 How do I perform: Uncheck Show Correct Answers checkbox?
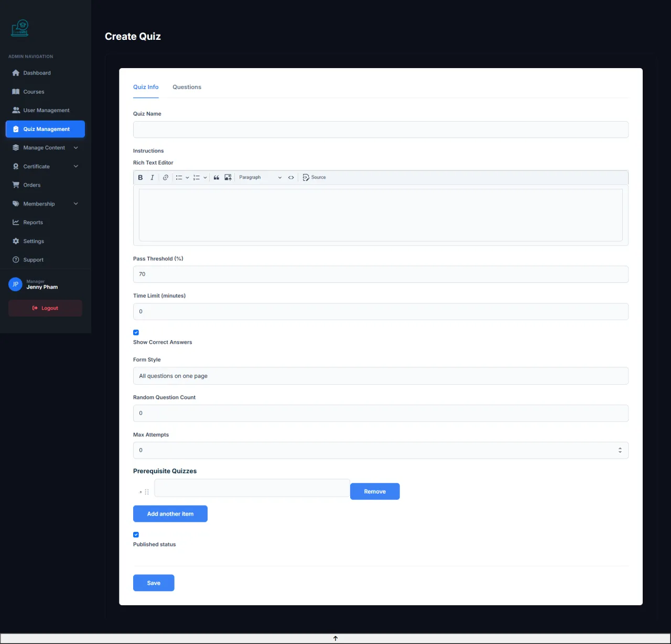[x=136, y=332]
